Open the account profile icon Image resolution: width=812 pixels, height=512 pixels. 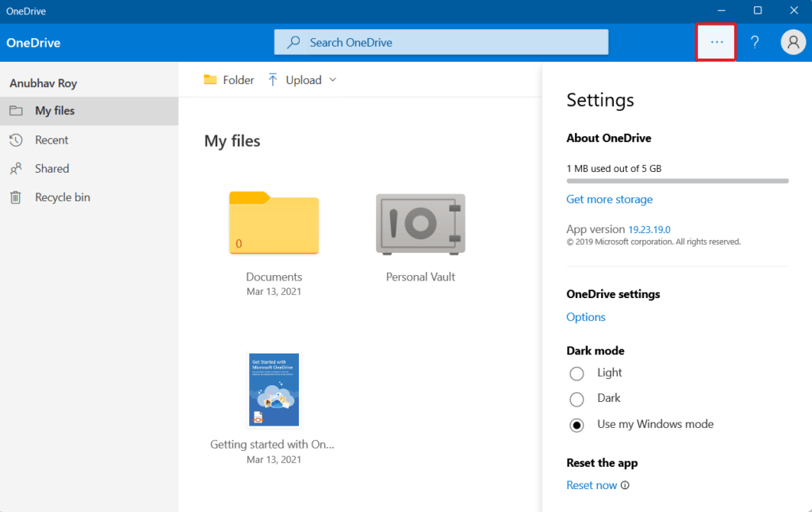coord(793,42)
